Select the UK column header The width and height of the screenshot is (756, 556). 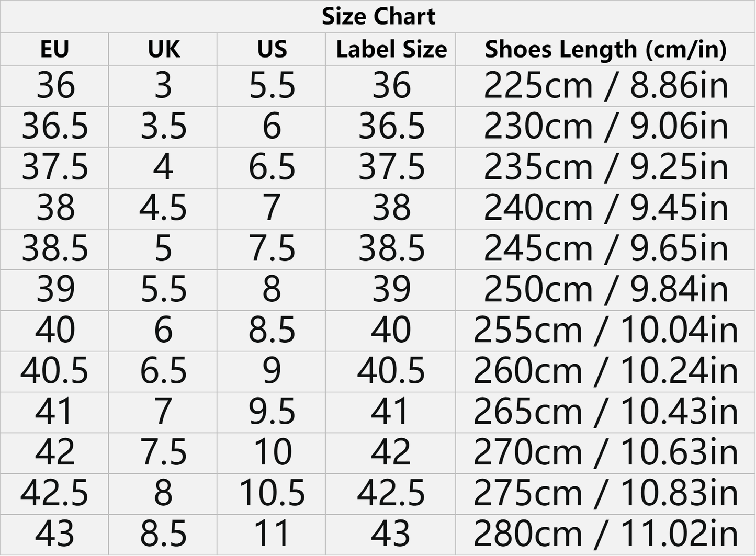(x=163, y=50)
